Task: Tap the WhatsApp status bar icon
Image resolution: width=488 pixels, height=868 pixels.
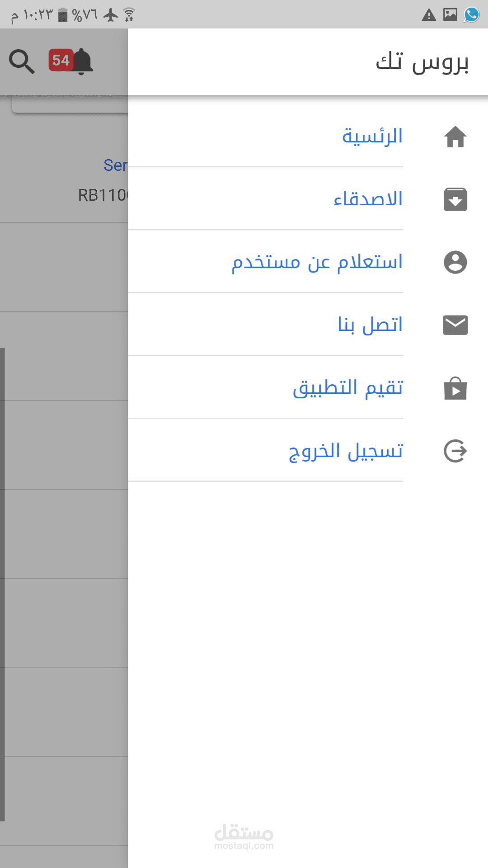Action: [471, 15]
